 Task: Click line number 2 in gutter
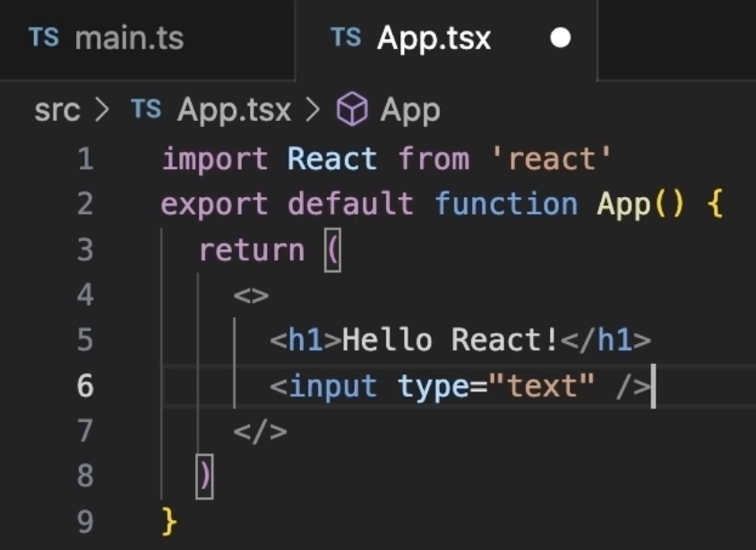point(85,204)
